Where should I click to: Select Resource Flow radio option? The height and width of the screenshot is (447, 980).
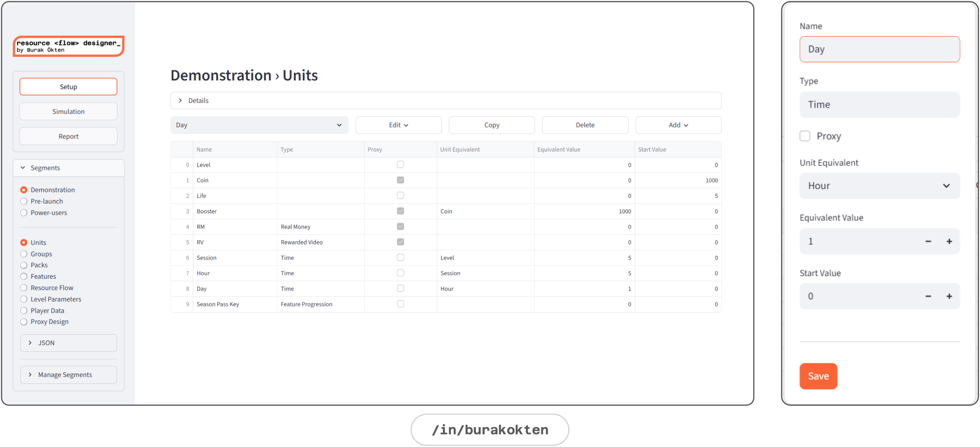tap(24, 288)
